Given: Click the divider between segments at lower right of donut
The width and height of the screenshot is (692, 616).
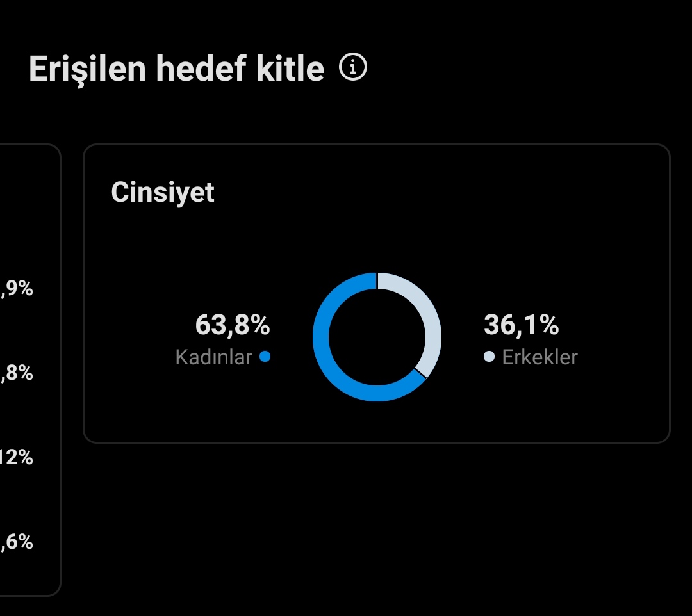Looking at the screenshot, I should coord(420,373).
